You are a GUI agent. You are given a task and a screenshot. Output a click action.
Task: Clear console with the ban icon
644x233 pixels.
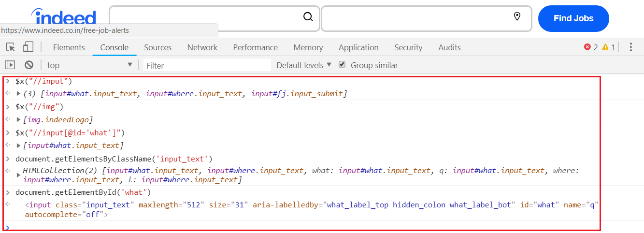[x=29, y=65]
